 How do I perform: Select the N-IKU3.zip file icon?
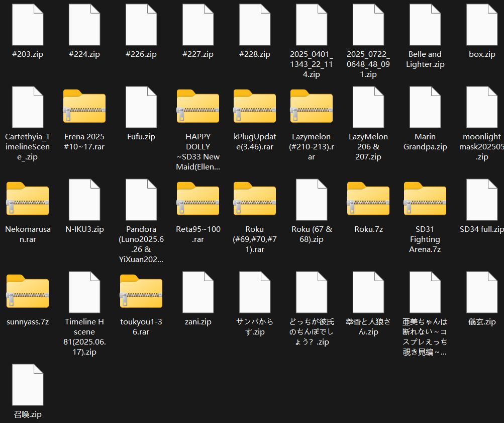(x=84, y=200)
